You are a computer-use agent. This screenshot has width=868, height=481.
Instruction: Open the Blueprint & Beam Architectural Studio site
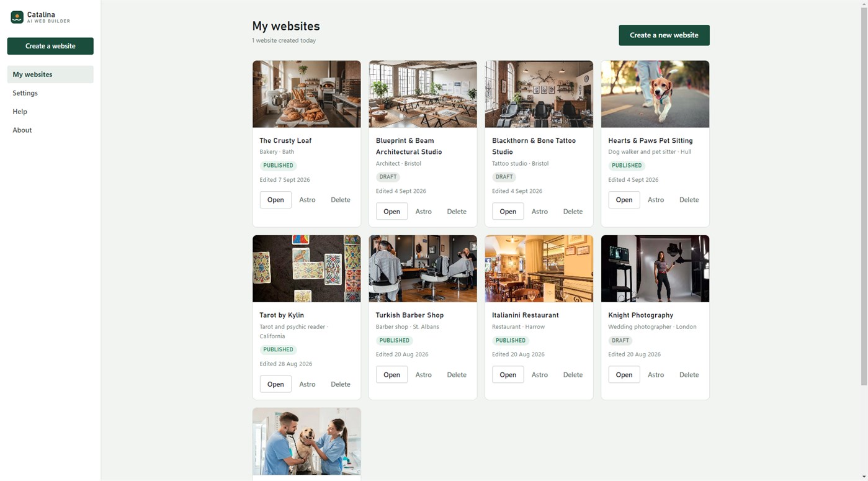tap(391, 212)
